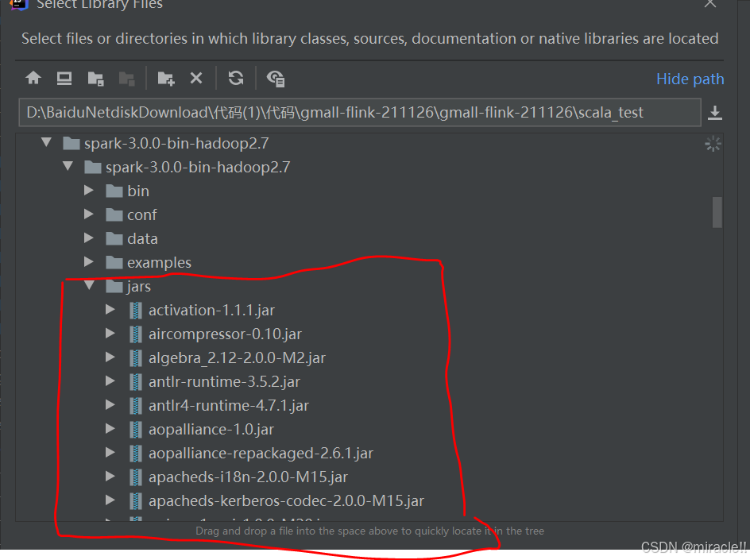Expand aopalliance-1.0.jar contents
Image resolution: width=750 pixels, height=560 pixels.
pyautogui.click(x=110, y=428)
